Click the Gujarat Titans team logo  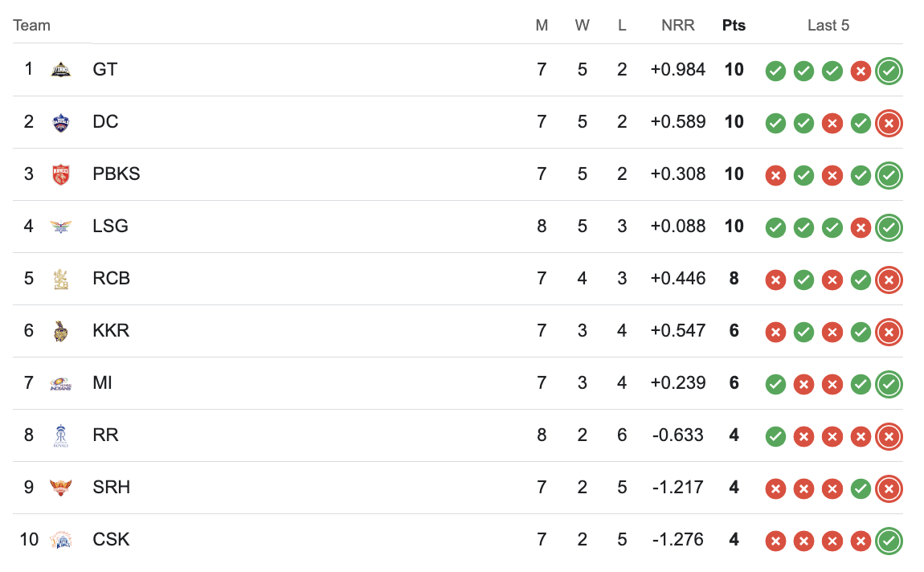click(61, 70)
